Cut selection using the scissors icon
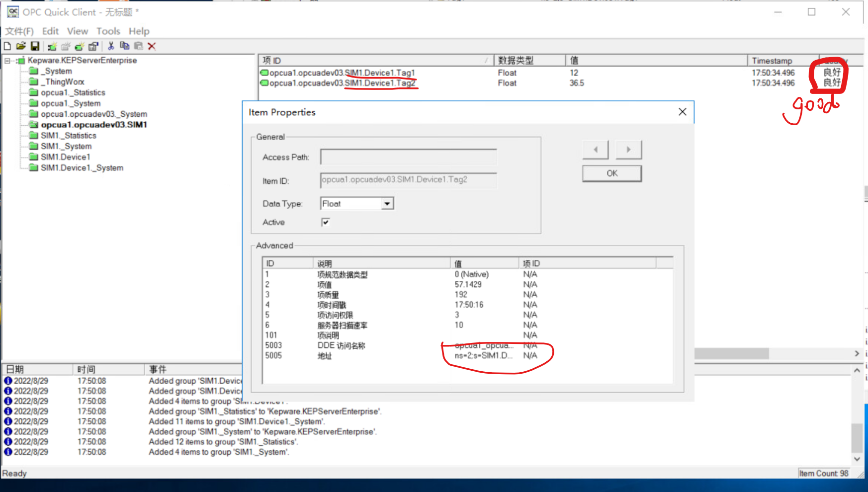 click(111, 46)
